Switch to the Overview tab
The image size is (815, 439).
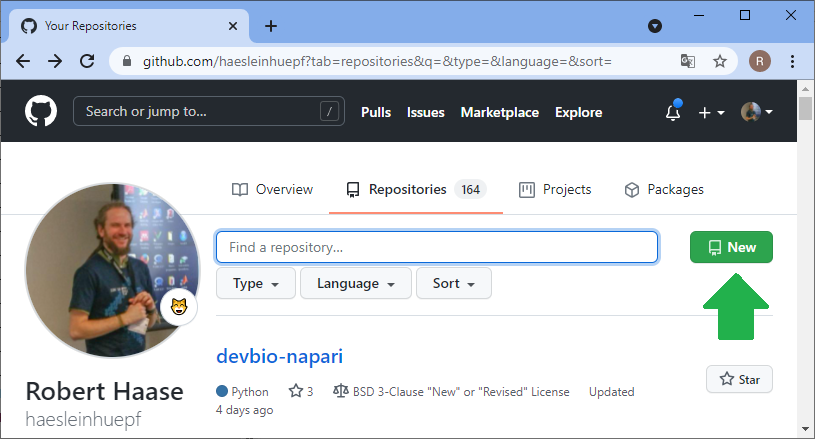pyautogui.click(x=272, y=189)
